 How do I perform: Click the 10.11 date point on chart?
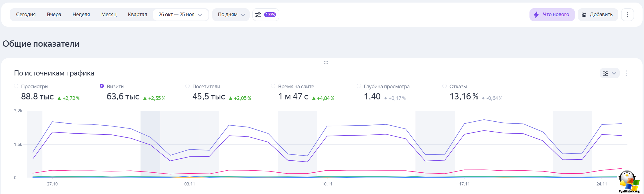coord(327,184)
